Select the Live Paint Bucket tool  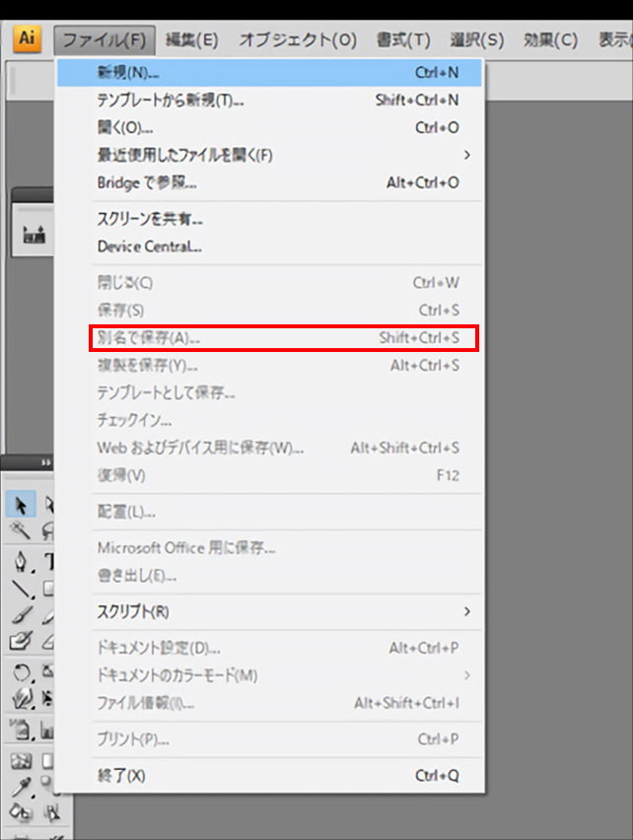(x=22, y=812)
